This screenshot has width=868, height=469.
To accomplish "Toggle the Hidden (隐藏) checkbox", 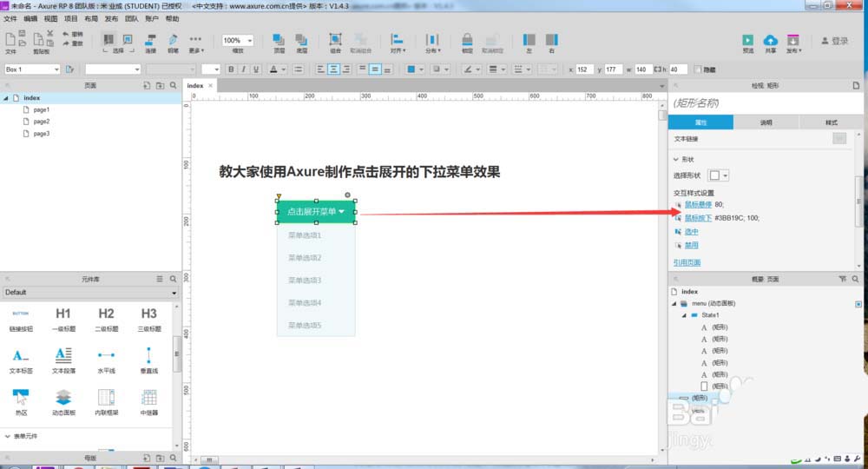I will click(x=698, y=69).
